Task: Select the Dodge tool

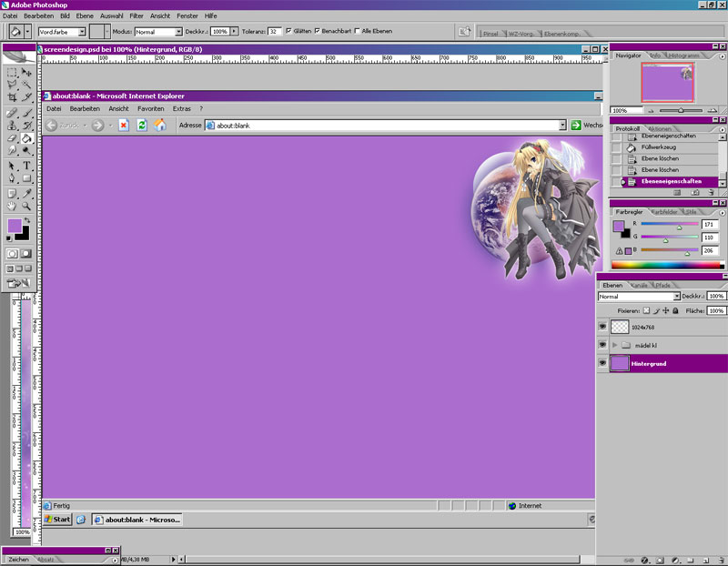Action: click(27, 150)
